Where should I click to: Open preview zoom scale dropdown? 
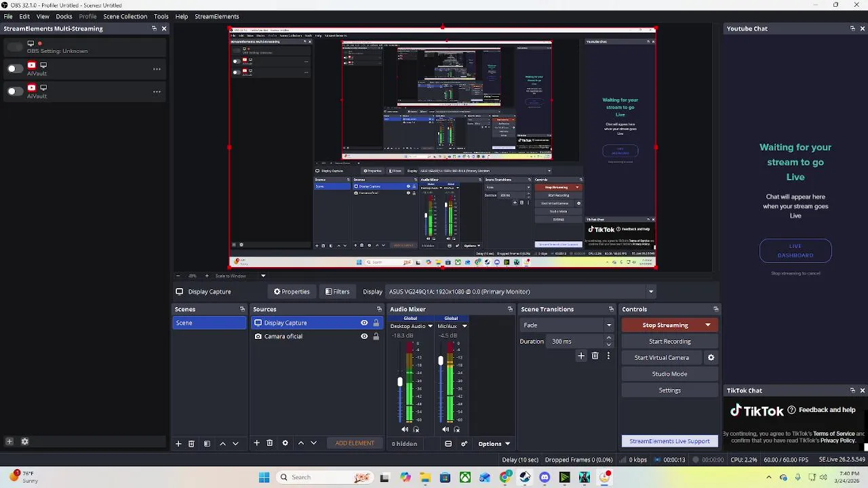pos(263,276)
